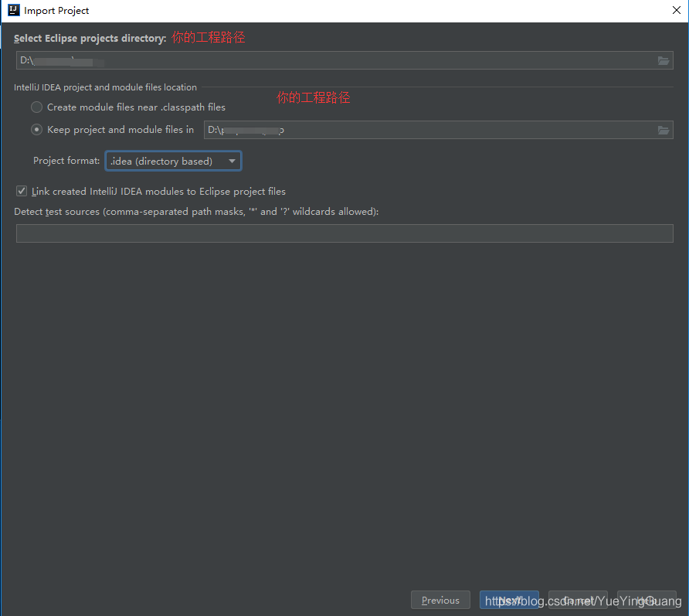Click the 'Project format:' label

coord(66,161)
